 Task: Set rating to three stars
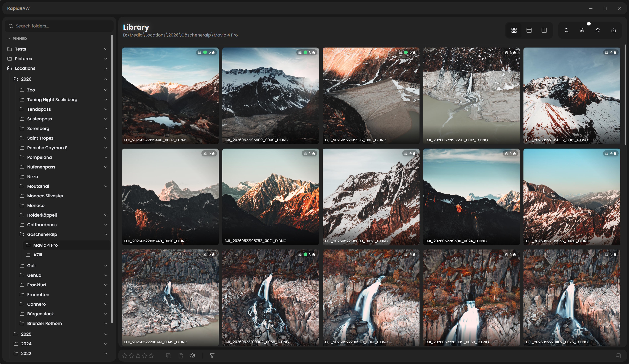[x=138, y=356]
